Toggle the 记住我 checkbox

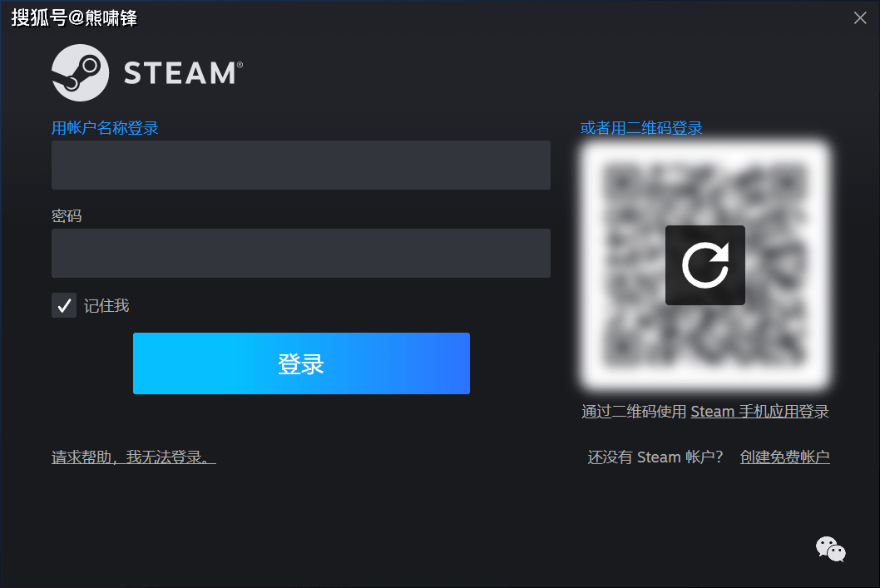64,305
